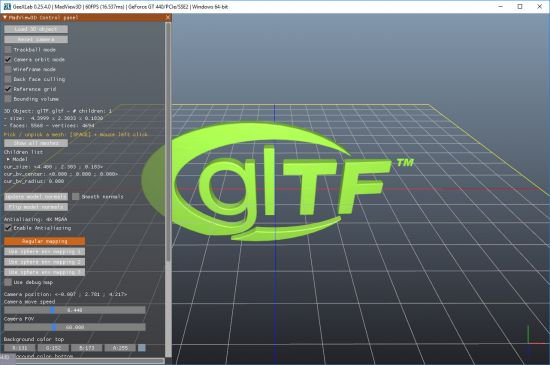550x365 pixels.
Task: Hide the Reference grid
Action: pyautogui.click(x=8, y=89)
